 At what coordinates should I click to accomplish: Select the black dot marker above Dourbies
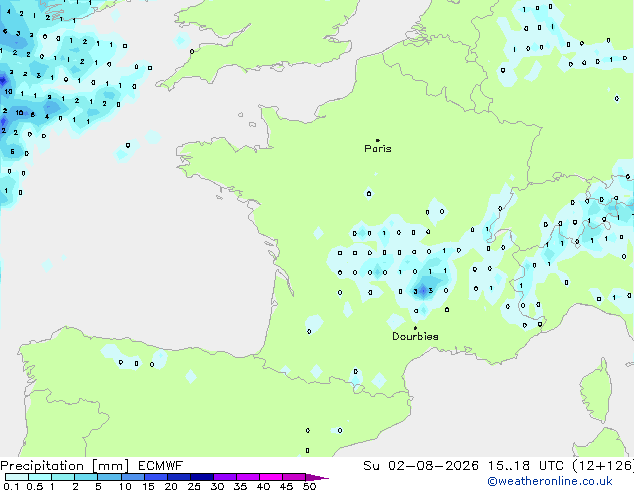click(415, 328)
